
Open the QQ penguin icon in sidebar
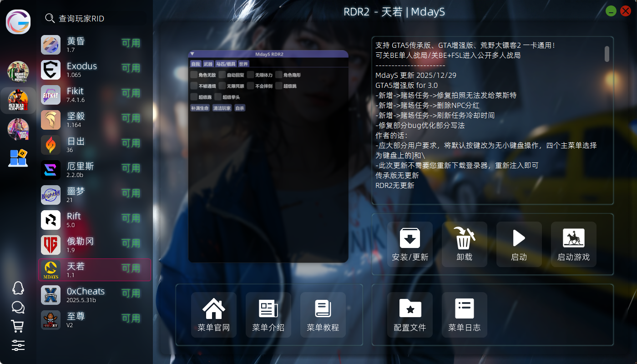click(x=18, y=288)
